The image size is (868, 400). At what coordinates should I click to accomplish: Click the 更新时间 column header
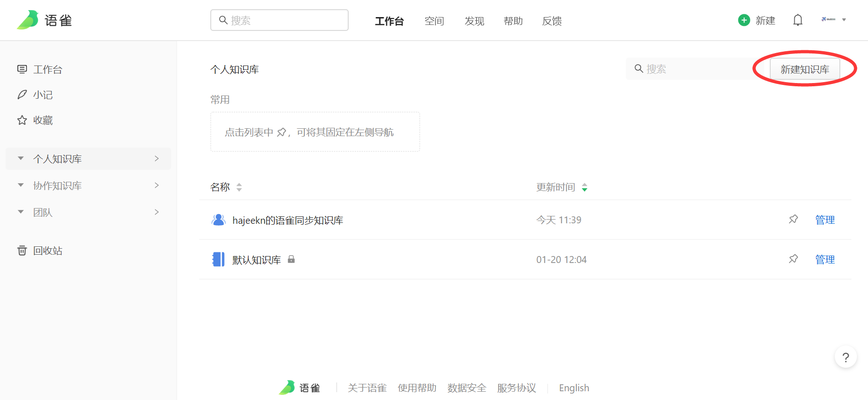555,187
